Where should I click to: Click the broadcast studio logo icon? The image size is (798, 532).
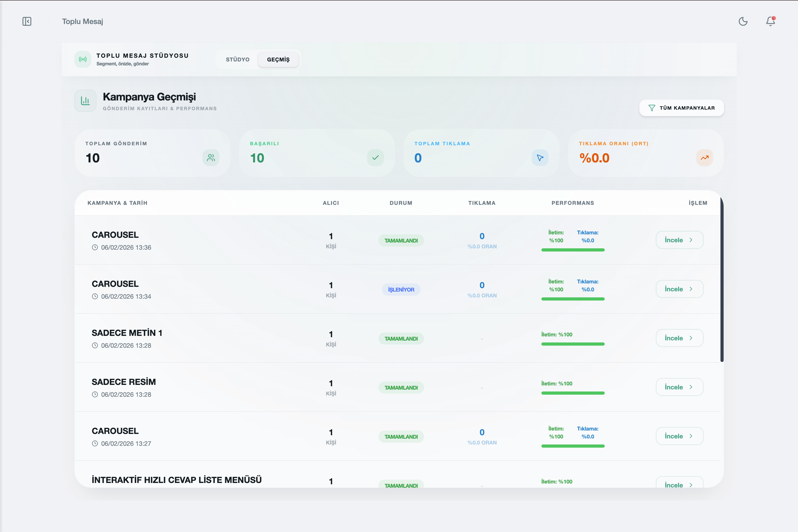[83, 59]
